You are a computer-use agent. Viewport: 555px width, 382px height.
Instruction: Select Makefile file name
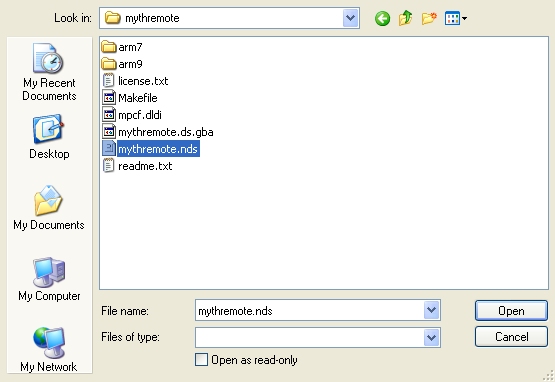tap(138, 98)
